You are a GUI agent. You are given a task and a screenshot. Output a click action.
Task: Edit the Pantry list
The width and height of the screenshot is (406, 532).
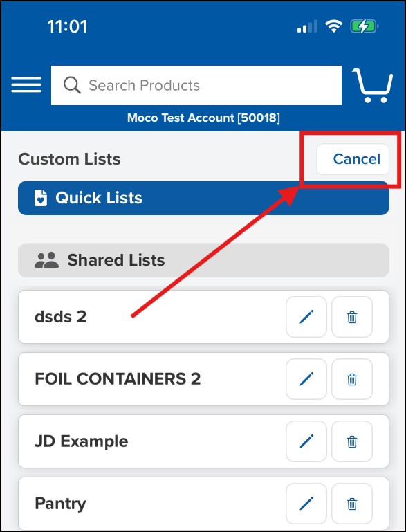click(x=306, y=504)
